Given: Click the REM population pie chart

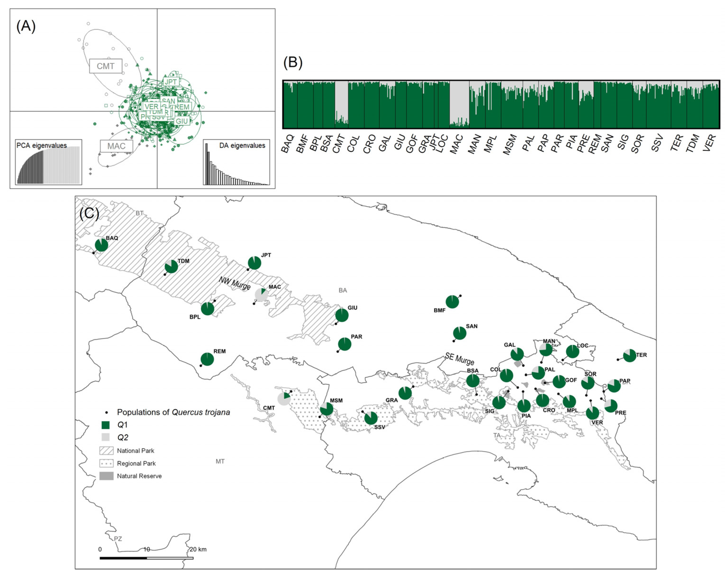Looking at the screenshot, I should tap(207, 359).
